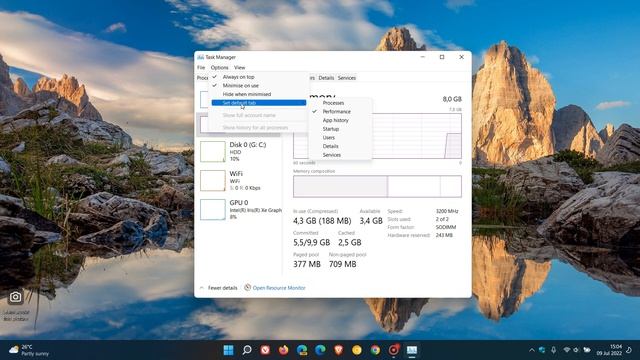Maximize the Task Manager window
640x360 pixels.
pyautogui.click(x=442, y=57)
